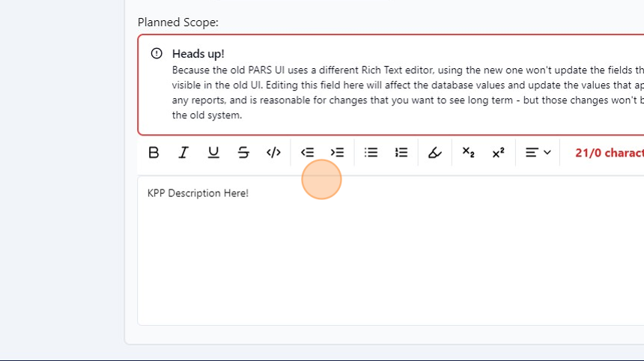Decrease indent with the outdent icon

click(x=307, y=153)
